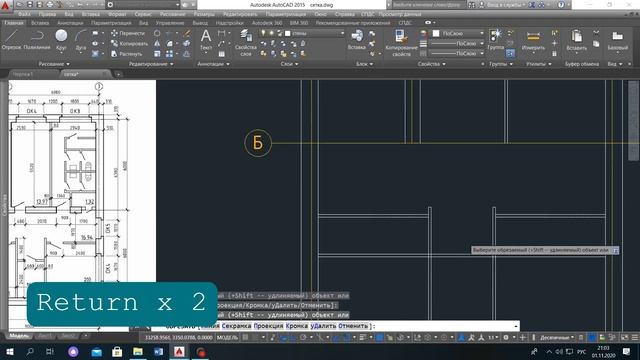Open the Аннотации ribbon tab
This screenshot has height=360, width=640.
click(x=70, y=23)
